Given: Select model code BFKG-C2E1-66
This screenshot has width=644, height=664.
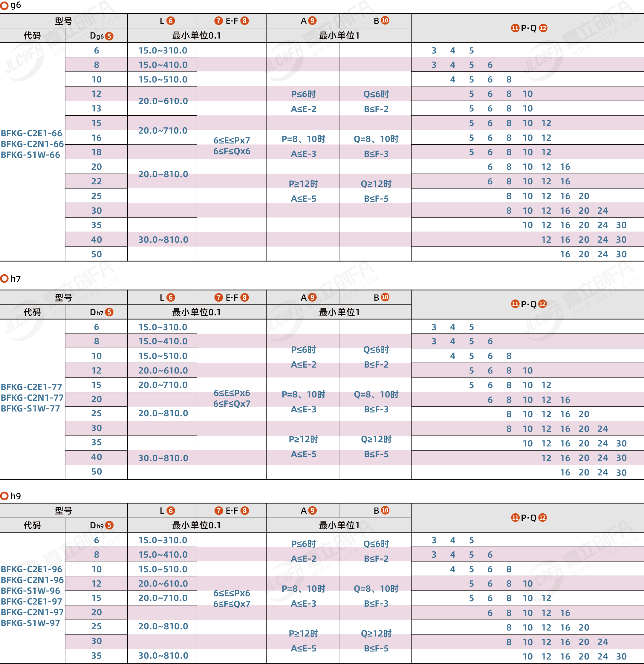Looking at the screenshot, I should coord(31,133).
